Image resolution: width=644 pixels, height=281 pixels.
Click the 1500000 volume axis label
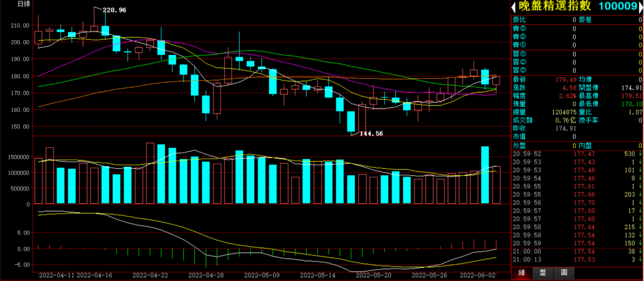18,157
